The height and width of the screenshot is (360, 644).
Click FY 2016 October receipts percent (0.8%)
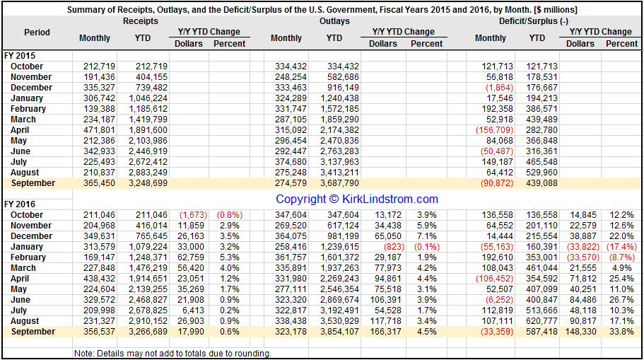click(230, 215)
